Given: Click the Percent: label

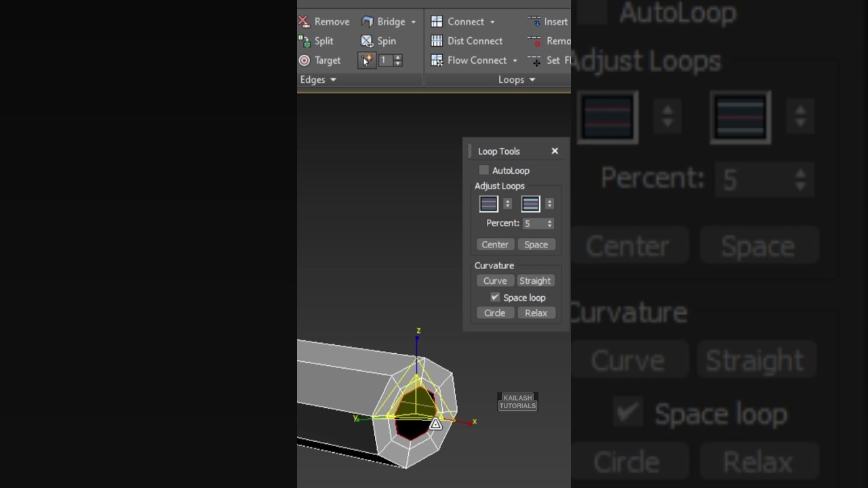Looking at the screenshot, I should pos(502,223).
